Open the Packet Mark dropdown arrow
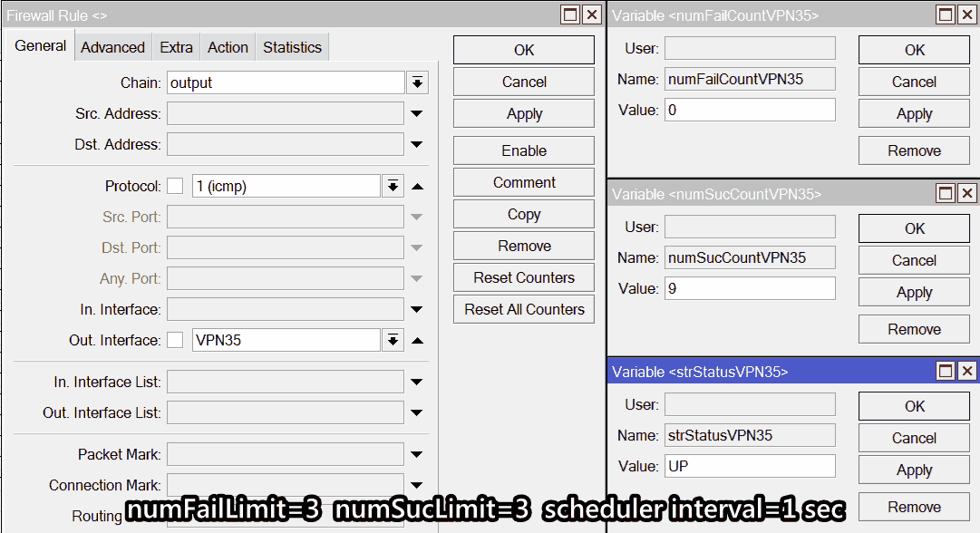The image size is (980, 533). click(x=416, y=453)
